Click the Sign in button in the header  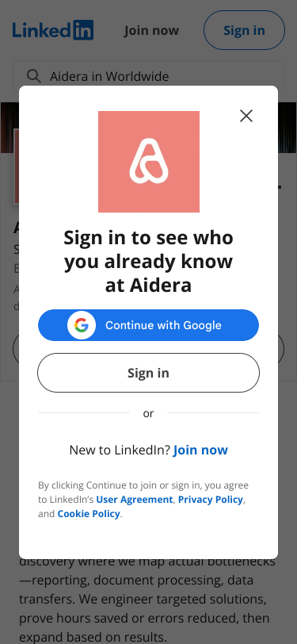click(244, 30)
